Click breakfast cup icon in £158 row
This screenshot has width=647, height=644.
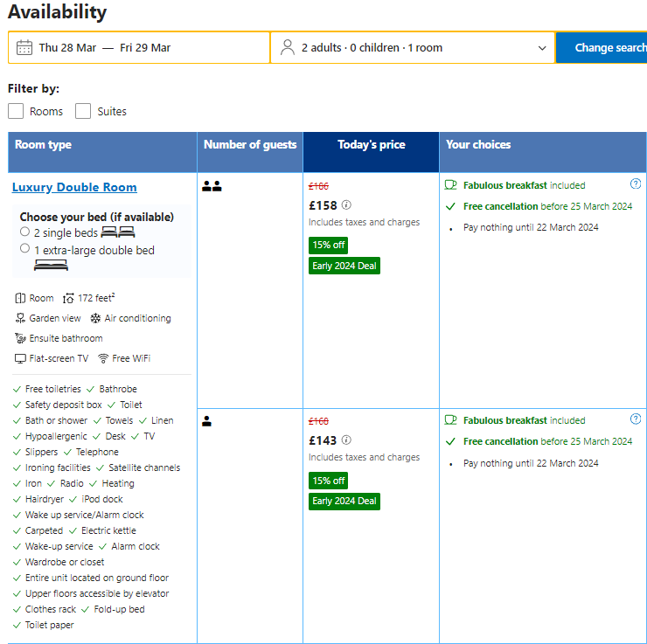pyautogui.click(x=450, y=184)
